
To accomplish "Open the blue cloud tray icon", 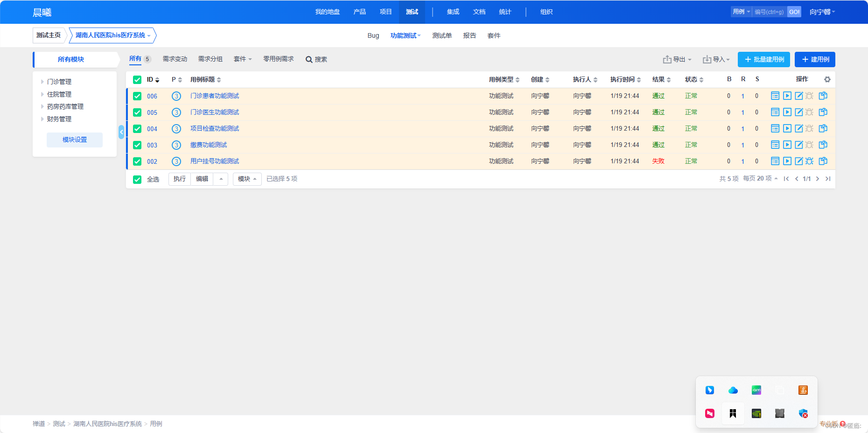I will (733, 390).
